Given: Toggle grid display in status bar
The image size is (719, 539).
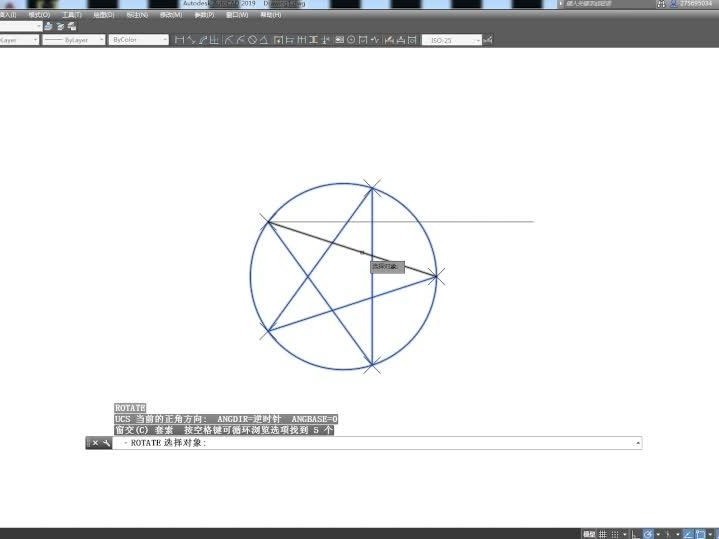Looking at the screenshot, I should [603, 535].
